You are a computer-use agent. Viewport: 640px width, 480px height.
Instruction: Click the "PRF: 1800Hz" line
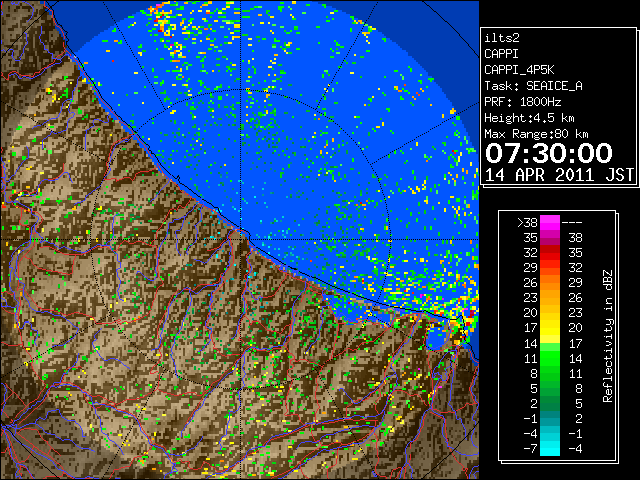point(522,102)
